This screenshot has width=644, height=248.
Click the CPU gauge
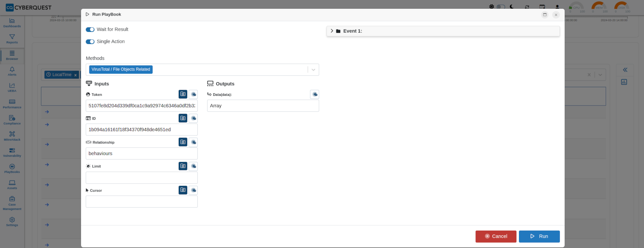click(x=577, y=7)
